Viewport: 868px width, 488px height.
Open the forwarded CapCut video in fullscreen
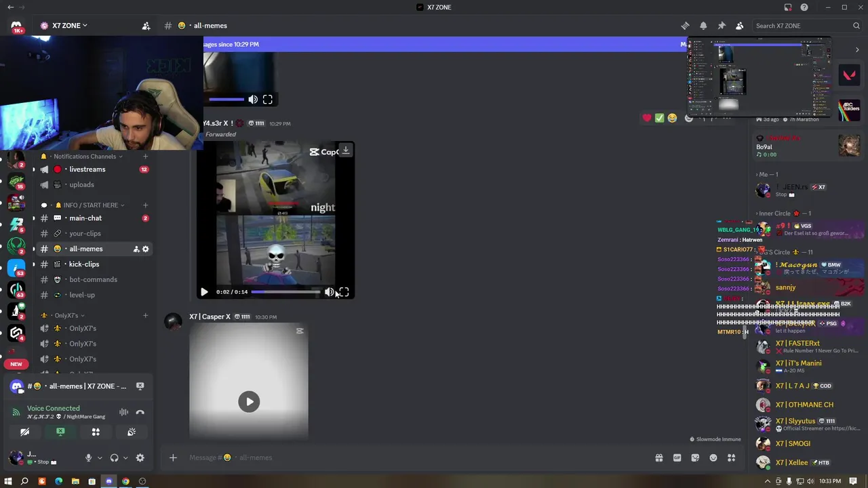pyautogui.click(x=344, y=292)
